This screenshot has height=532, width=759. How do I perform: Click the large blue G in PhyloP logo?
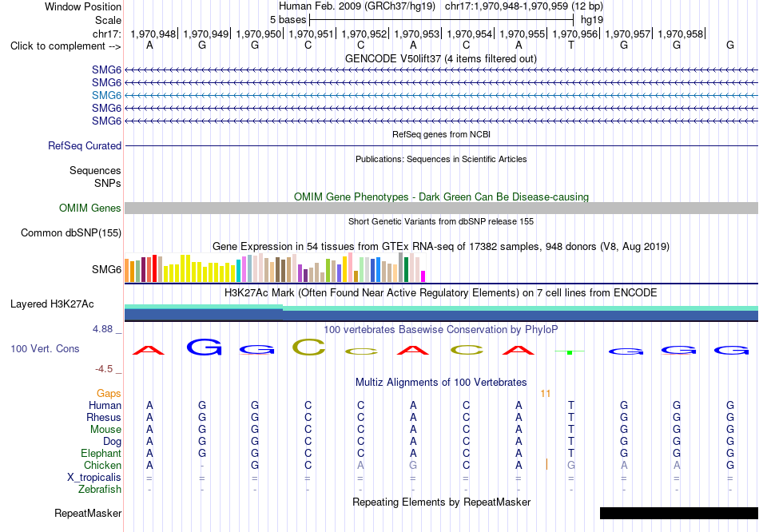[x=205, y=347]
